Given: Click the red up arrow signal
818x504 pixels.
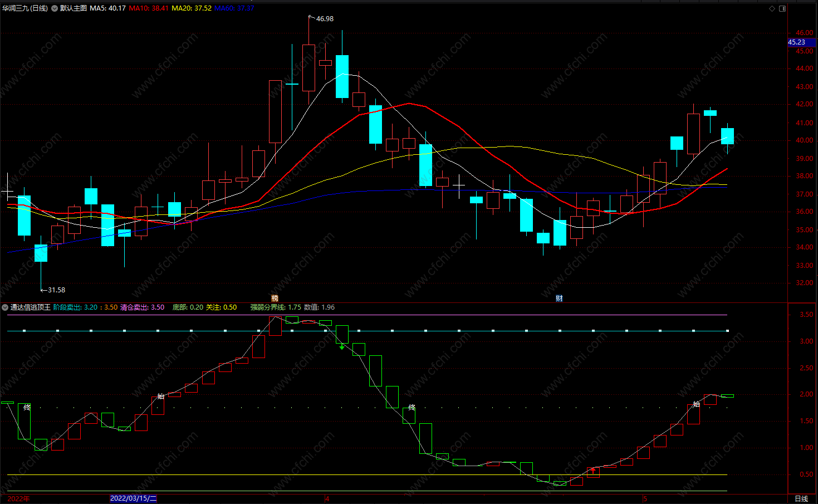Looking at the screenshot, I should click(593, 471).
